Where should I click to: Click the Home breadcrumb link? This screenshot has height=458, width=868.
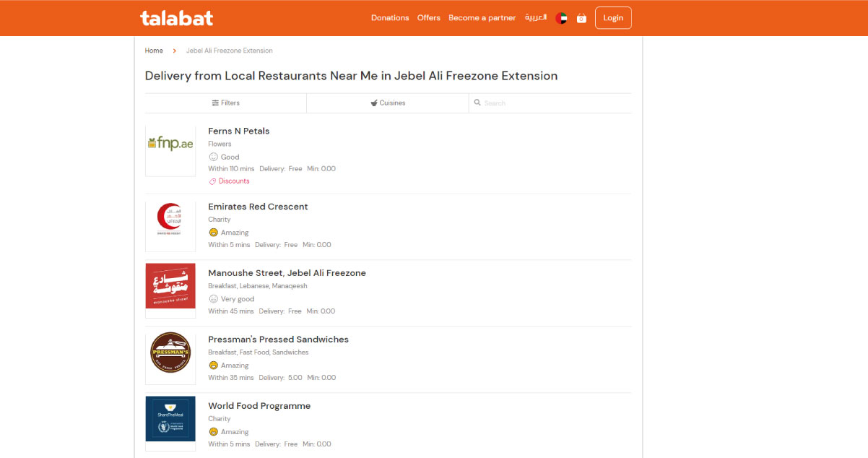point(154,51)
